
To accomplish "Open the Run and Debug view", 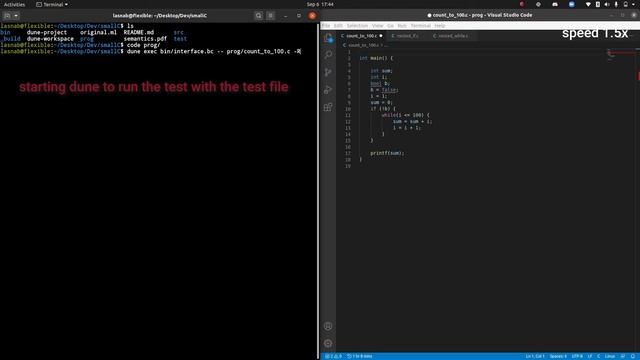I will [328, 90].
